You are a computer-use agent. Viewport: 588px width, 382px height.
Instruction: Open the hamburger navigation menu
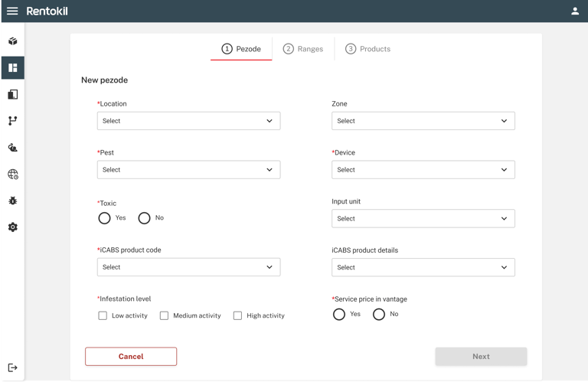12,11
